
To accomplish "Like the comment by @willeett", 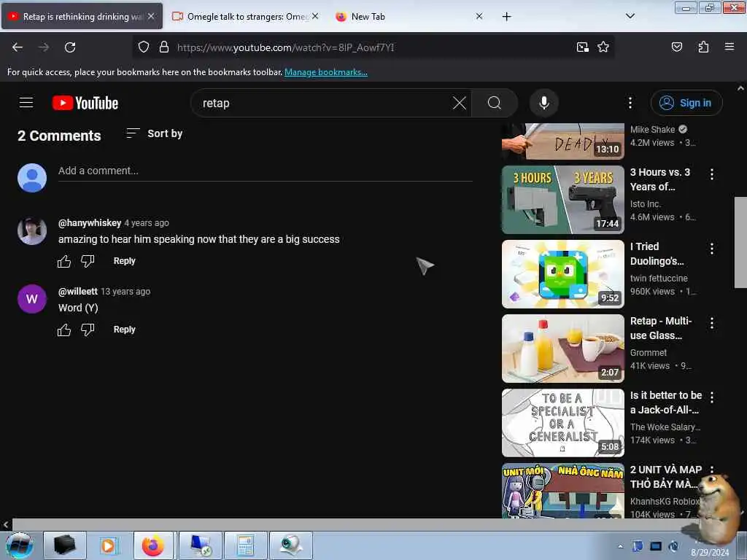I will (x=64, y=330).
